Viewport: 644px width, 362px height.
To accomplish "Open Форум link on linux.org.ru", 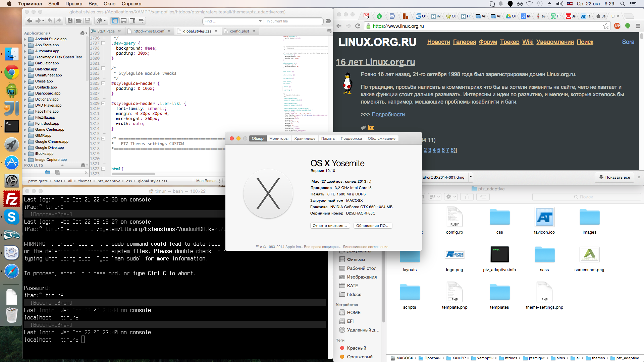I will point(488,42).
